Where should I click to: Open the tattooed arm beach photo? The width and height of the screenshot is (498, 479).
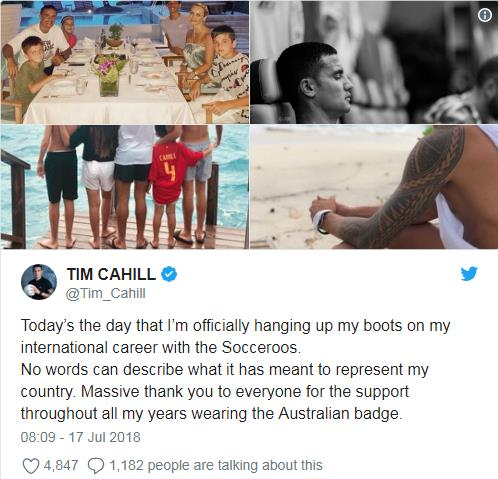pyautogui.click(x=374, y=187)
